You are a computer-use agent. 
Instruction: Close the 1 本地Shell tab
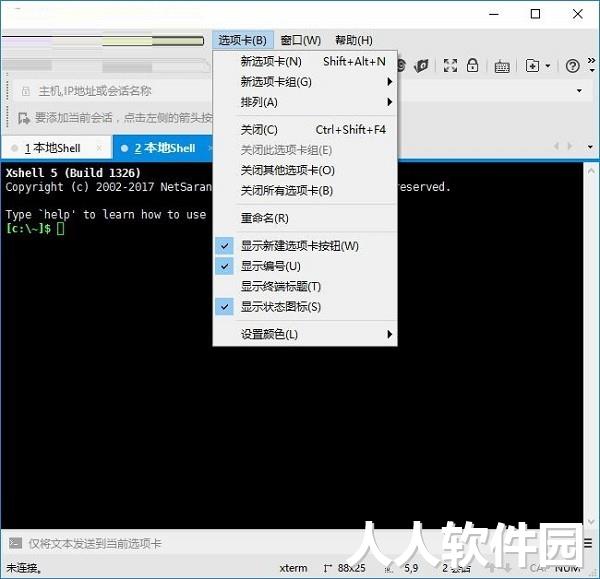pyautogui.click(x=99, y=148)
